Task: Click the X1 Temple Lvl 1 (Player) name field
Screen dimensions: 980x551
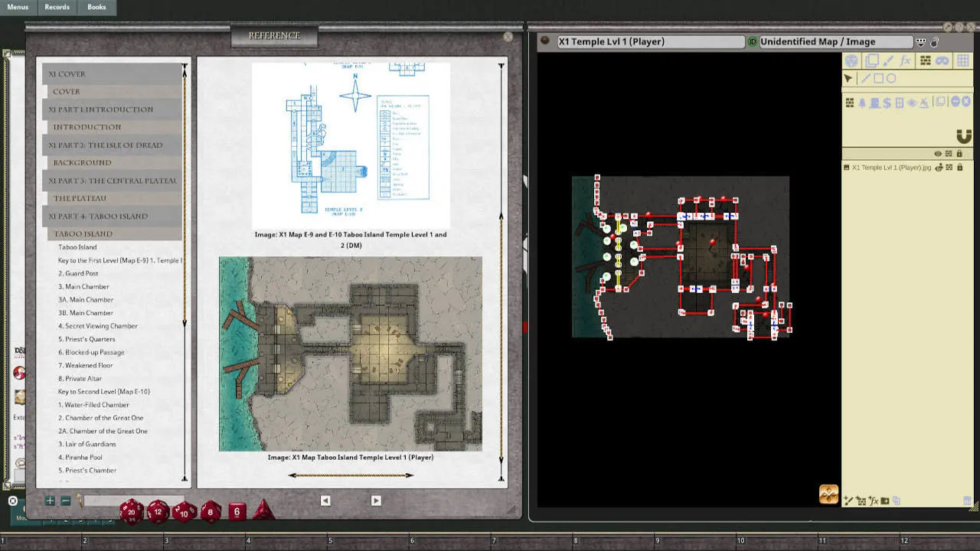Action: (649, 42)
